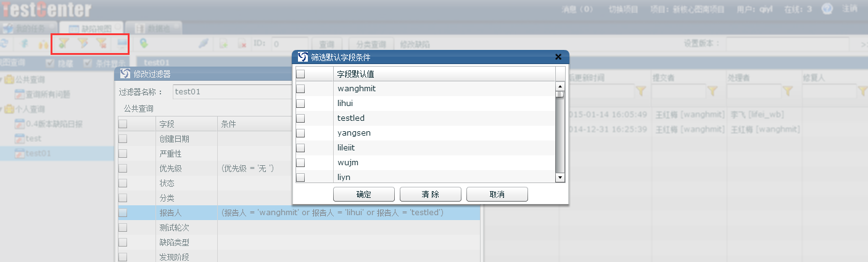Click the delete filter funnel icon

pos(102,43)
